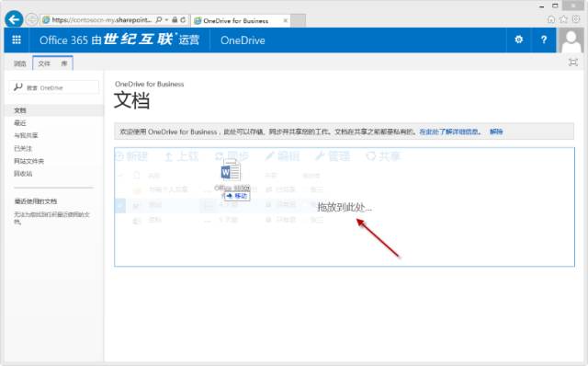Click the address bar lock icon

click(x=175, y=19)
